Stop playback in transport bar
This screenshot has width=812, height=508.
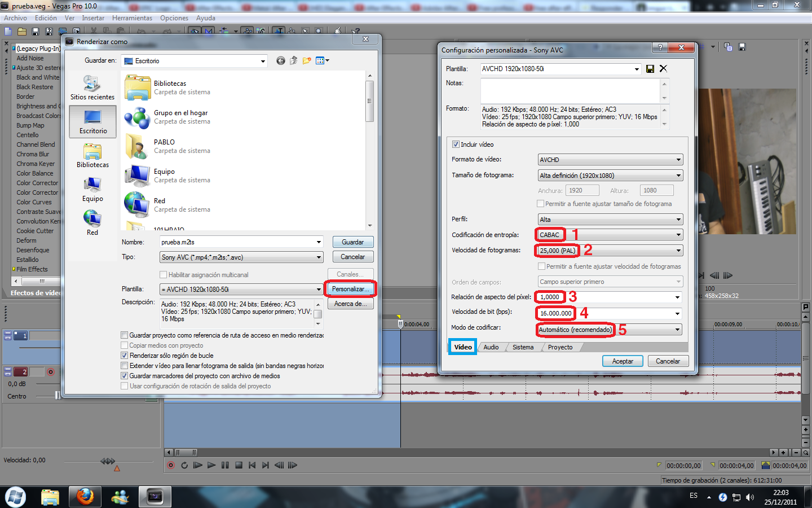point(239,465)
